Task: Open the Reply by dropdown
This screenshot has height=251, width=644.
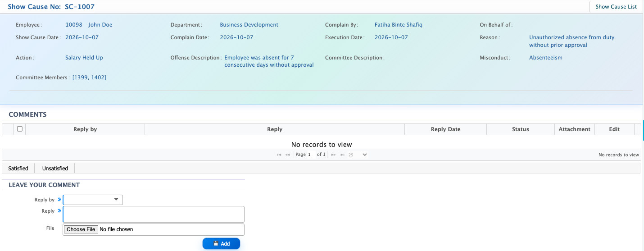Action: (x=93, y=200)
